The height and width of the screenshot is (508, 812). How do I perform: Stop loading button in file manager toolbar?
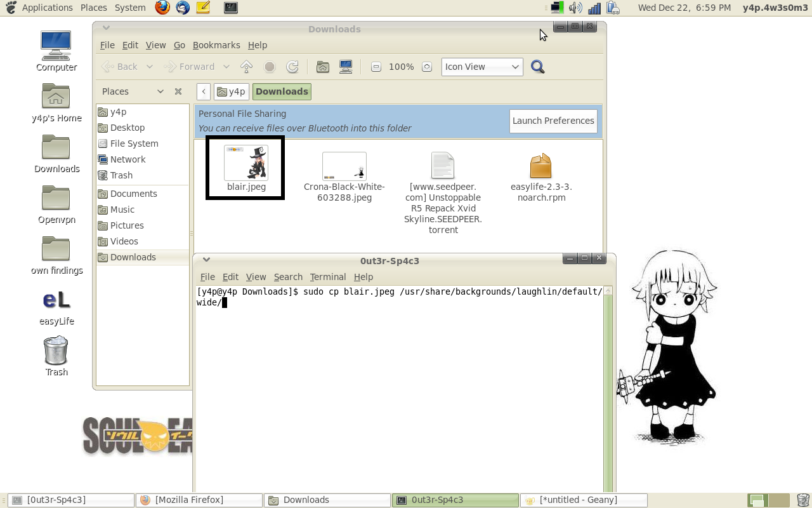pos(270,67)
